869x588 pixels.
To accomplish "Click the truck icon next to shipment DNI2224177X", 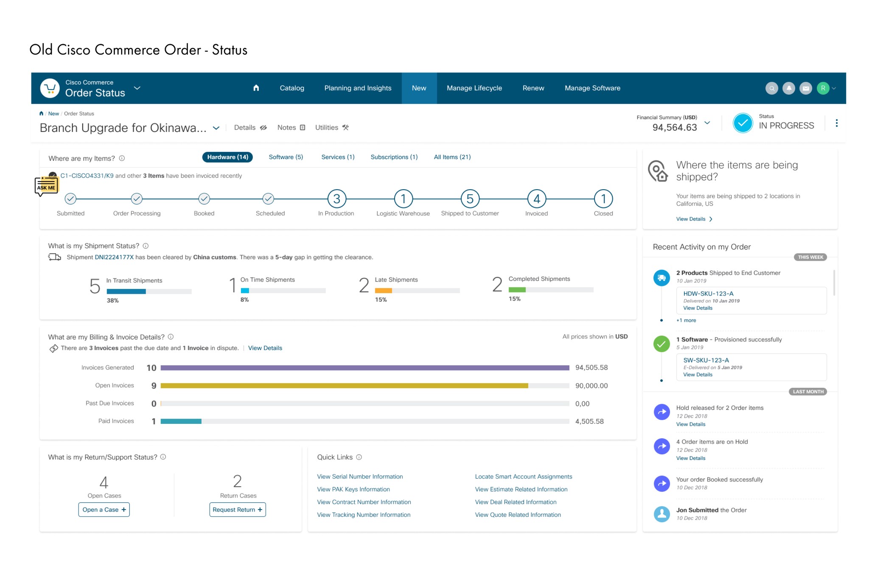I will (x=55, y=257).
